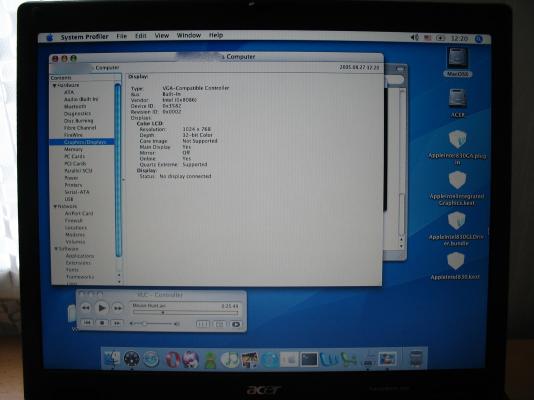Launch iTunes from the Dock
This screenshot has width=534, height=400.
click(230, 359)
